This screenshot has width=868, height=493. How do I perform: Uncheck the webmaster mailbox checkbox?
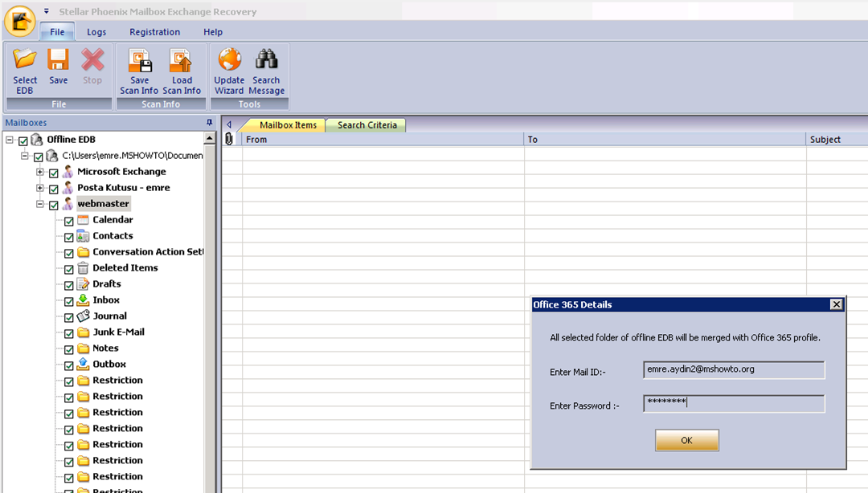(54, 206)
